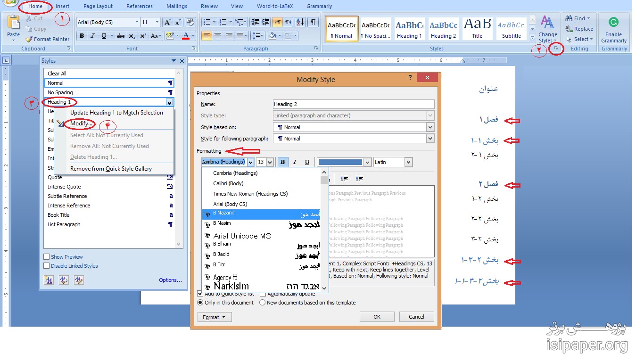This screenshot has width=644, height=362.
Task: Clear formatting with the eraser icon
Action: tap(190, 22)
